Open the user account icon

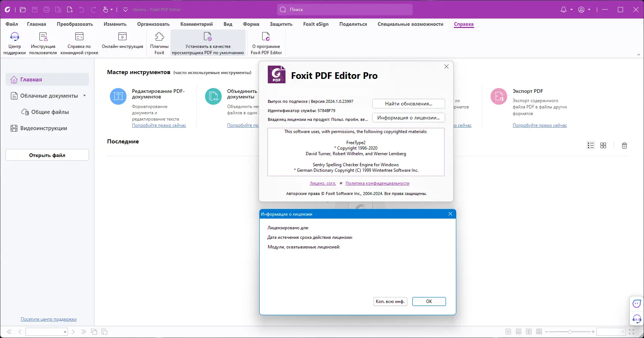581,10
